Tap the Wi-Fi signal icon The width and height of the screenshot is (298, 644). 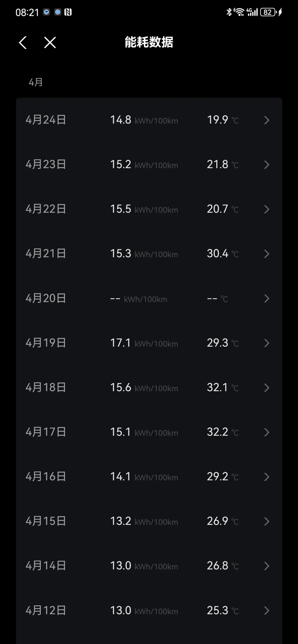pos(239,12)
